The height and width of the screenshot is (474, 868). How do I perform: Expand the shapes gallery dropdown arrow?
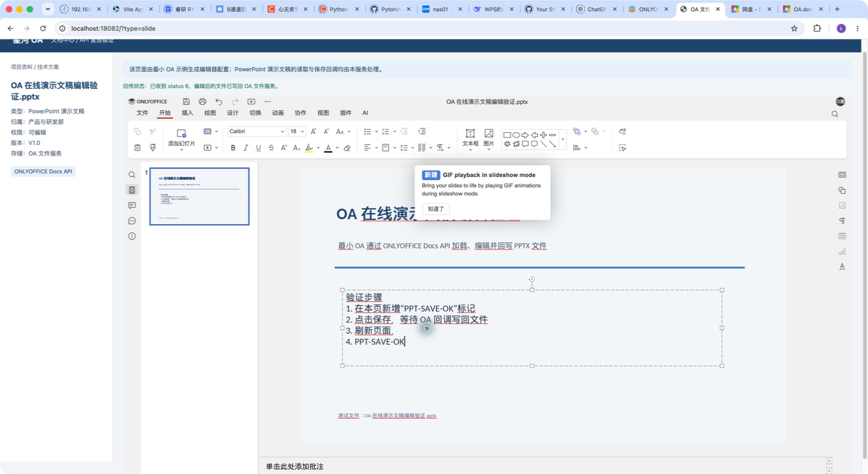[562, 139]
